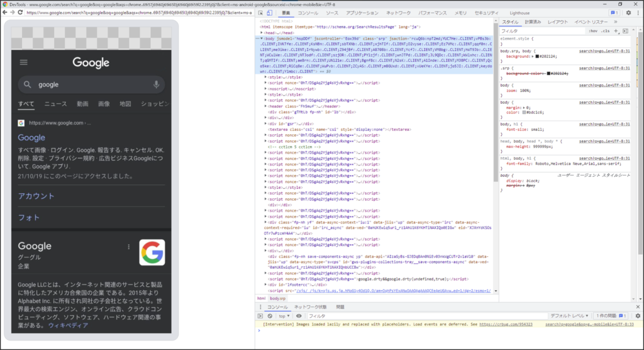The image size is (644, 350).
Task: Click the clear console icon
Action: pos(270,316)
